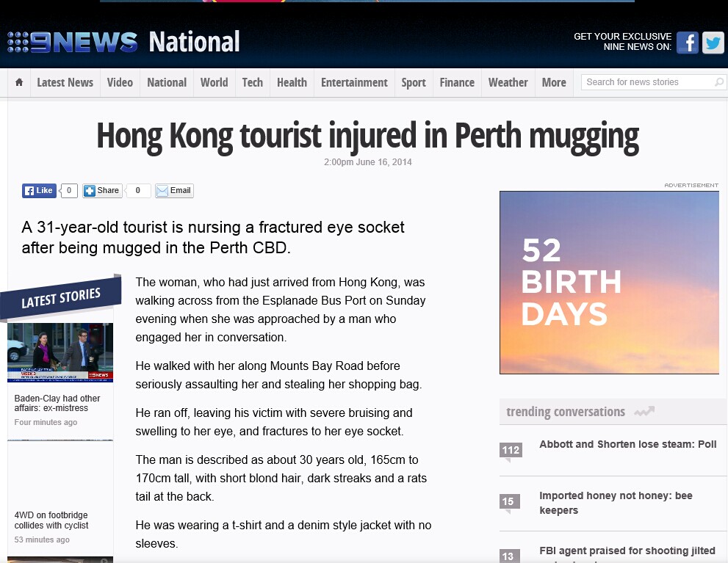The image size is (728, 563).
Task: Select the Weather menu item
Action: [x=508, y=82]
